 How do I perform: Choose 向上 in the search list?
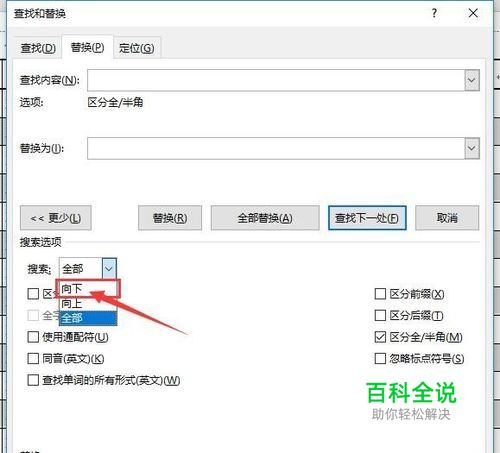tap(87, 303)
